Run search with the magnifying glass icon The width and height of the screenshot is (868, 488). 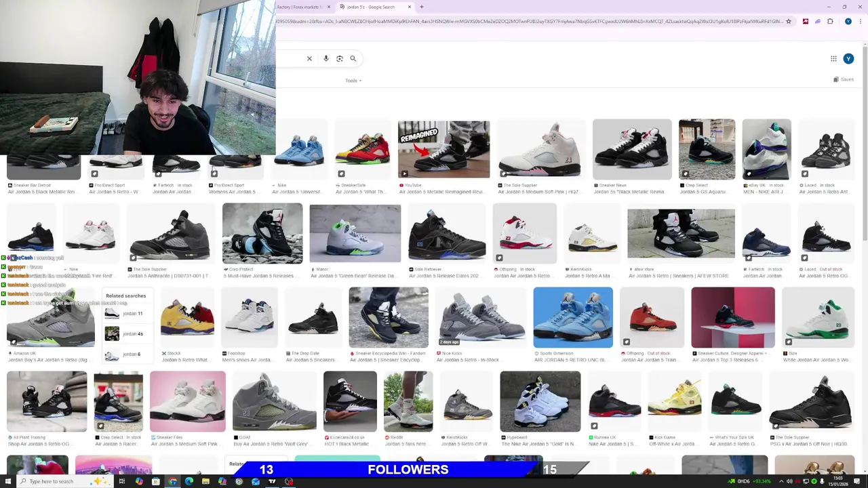[353, 59]
